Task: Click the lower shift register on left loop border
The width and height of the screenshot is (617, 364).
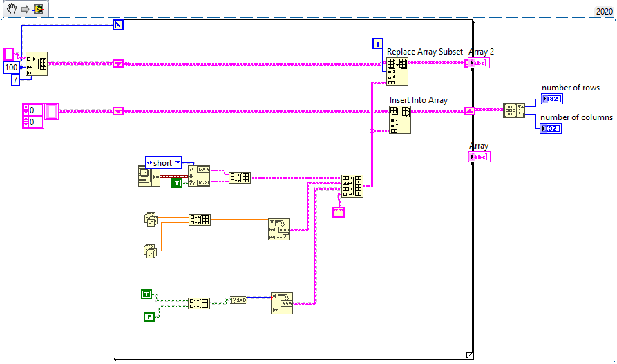Action: tap(118, 111)
